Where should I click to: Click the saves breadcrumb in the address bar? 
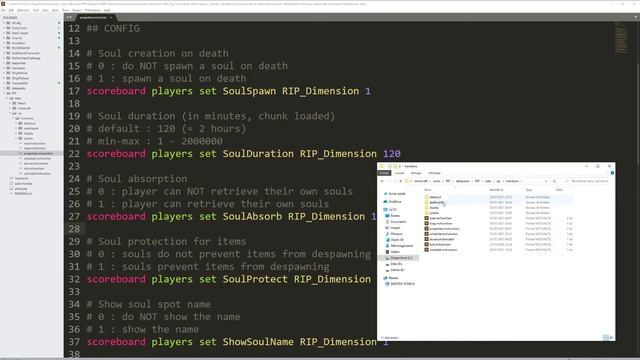click(436, 181)
